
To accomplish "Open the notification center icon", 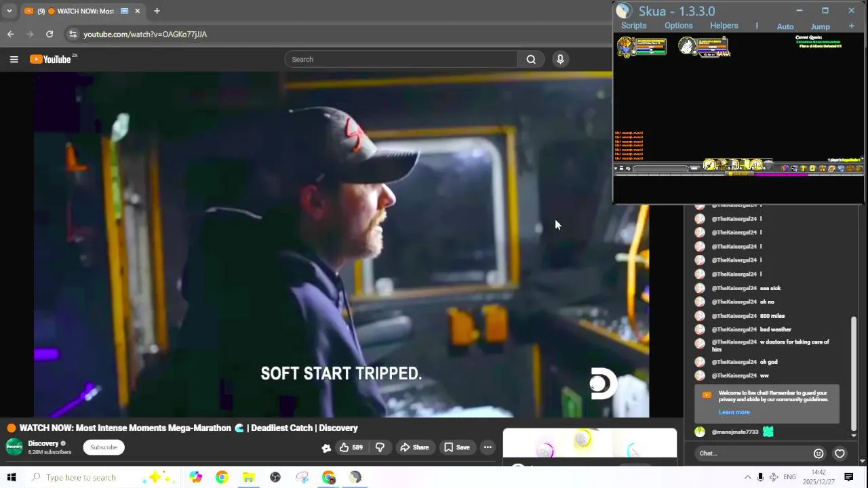I will (x=848, y=477).
